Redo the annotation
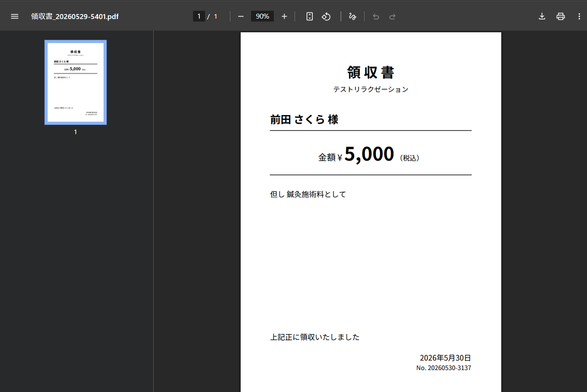The image size is (587, 392). point(392,17)
